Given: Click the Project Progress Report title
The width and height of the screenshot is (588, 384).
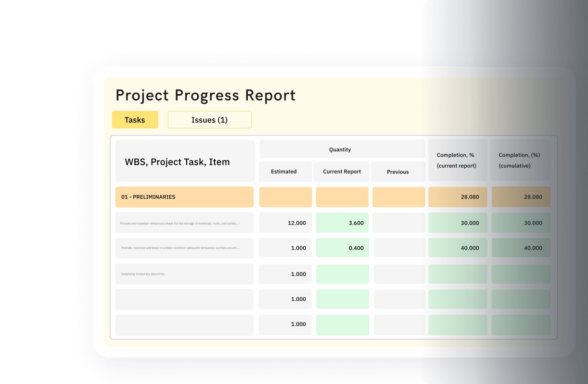Looking at the screenshot, I should click(205, 95).
